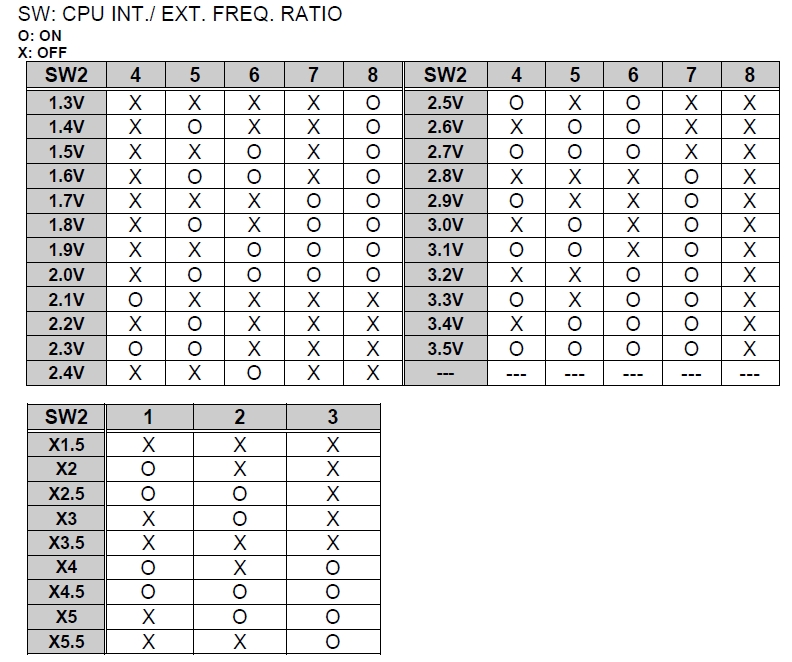792x662 pixels.
Task: Click the X3.5 ratio row label
Action: (66, 543)
